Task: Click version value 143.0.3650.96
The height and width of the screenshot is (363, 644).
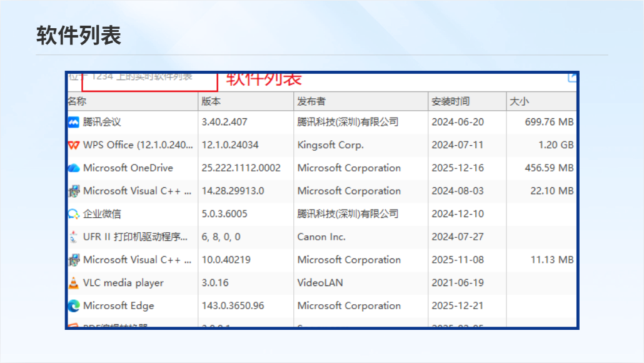Action: click(233, 306)
